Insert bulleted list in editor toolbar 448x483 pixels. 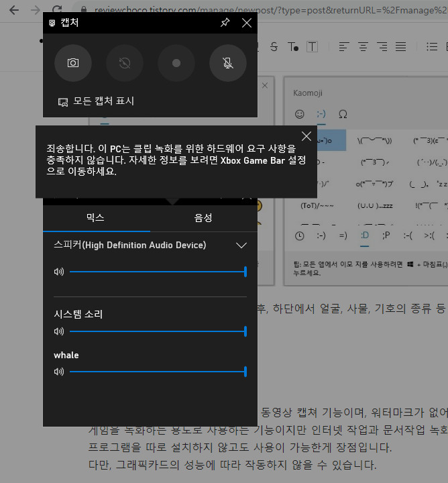[x=432, y=47]
